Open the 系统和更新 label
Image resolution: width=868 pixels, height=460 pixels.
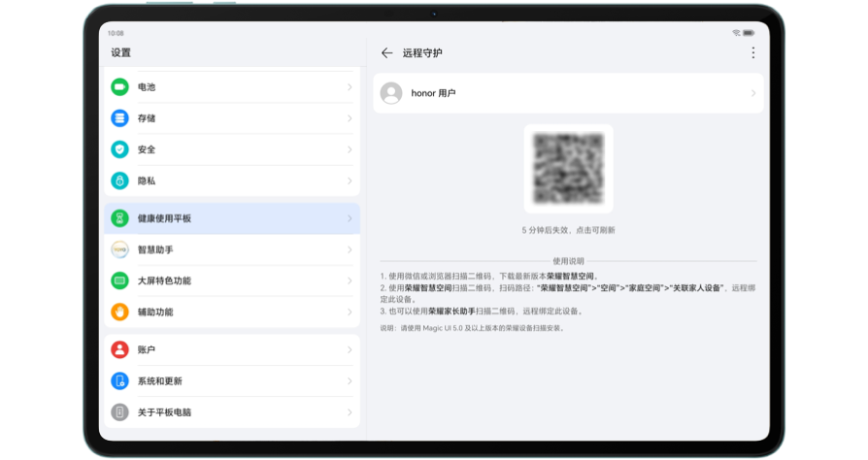click(160, 380)
